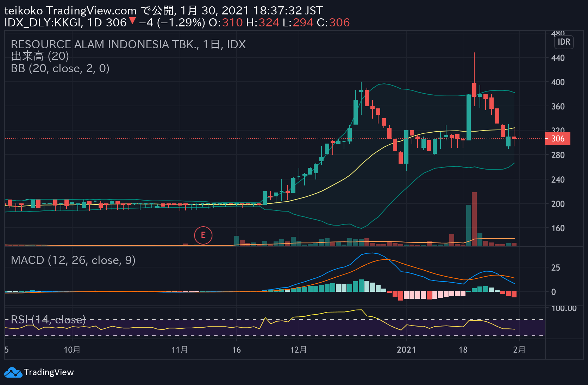588x385 pixels.
Task: Click the O:310 open value in header
Action: coord(226,23)
